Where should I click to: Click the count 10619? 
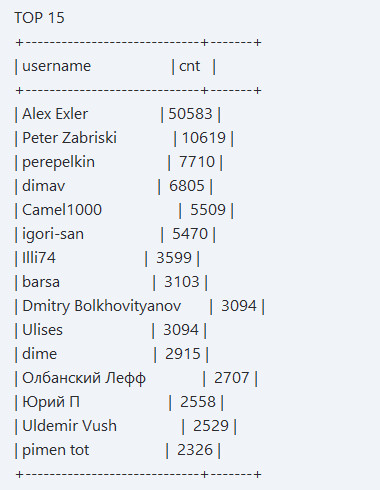click(x=204, y=138)
